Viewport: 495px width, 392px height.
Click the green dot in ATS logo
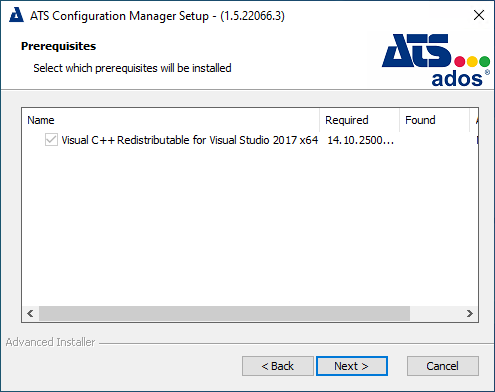coord(484,61)
